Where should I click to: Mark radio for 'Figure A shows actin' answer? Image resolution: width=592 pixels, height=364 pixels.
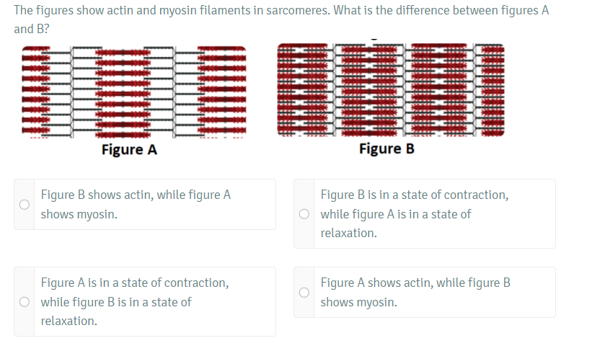pyautogui.click(x=304, y=292)
